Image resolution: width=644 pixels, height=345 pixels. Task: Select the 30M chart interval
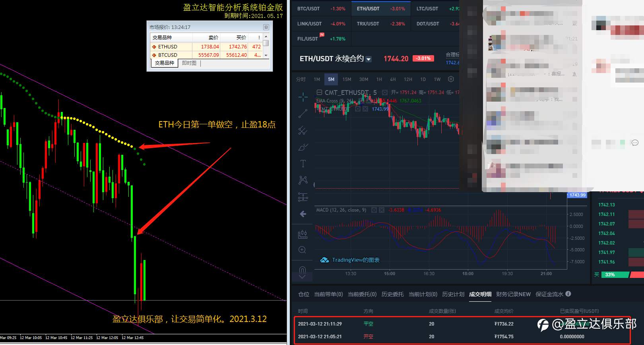pos(364,79)
